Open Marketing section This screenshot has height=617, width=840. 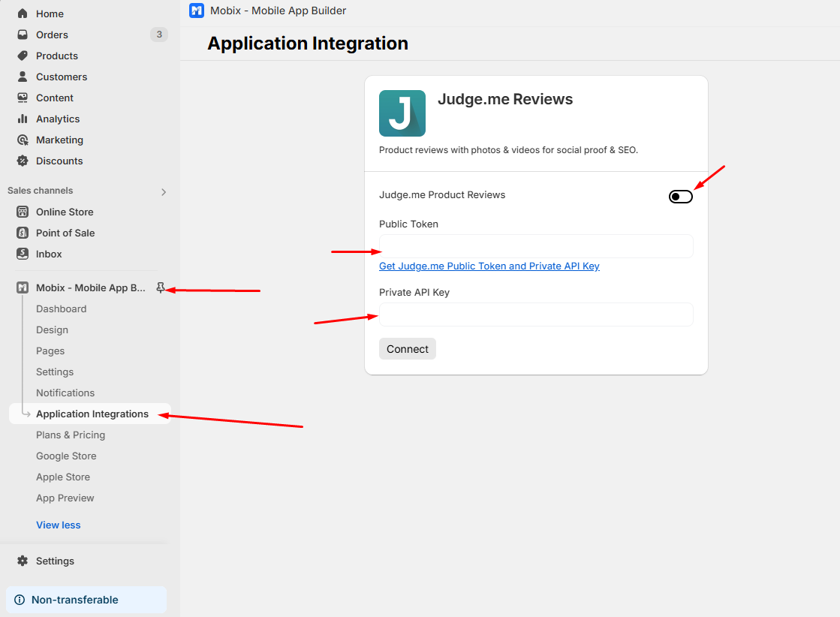[x=59, y=140]
